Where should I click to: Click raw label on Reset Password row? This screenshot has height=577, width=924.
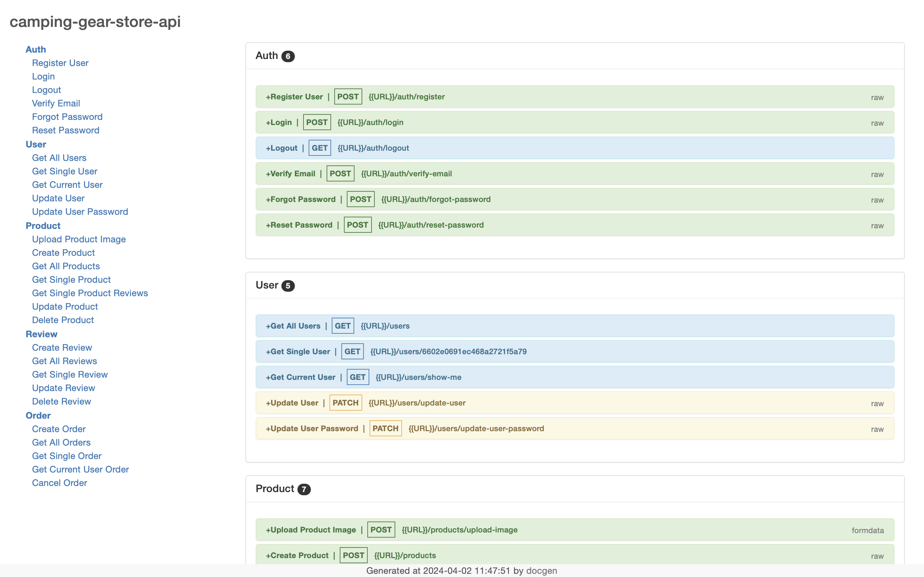(x=877, y=226)
